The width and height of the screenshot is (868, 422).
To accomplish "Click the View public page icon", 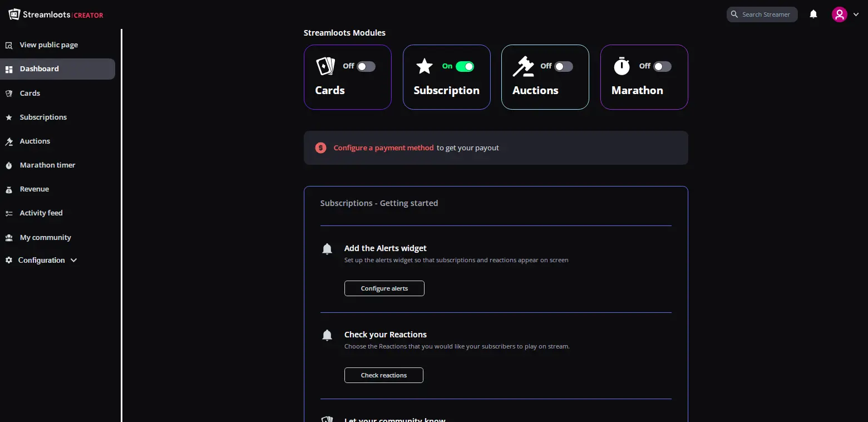I will (9, 45).
